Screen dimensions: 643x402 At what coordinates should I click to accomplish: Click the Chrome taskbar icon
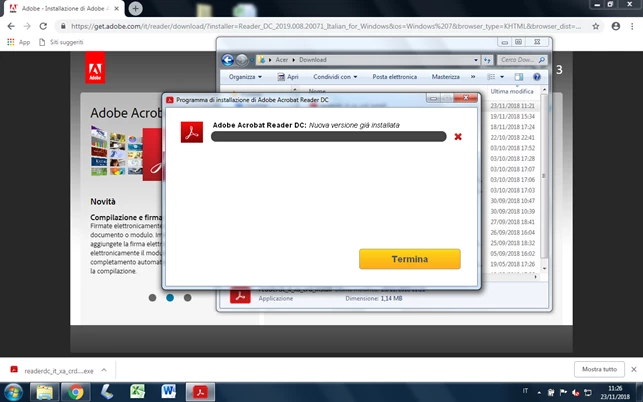(75, 392)
